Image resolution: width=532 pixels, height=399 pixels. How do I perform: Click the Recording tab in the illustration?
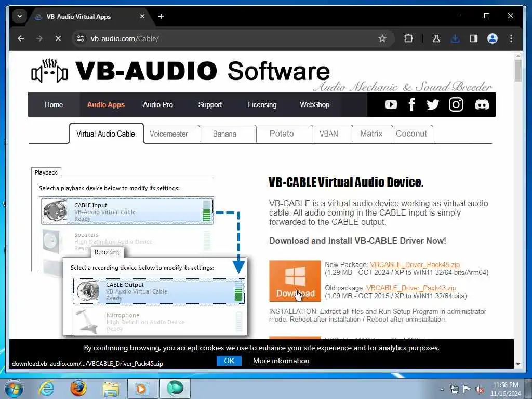pyautogui.click(x=107, y=252)
